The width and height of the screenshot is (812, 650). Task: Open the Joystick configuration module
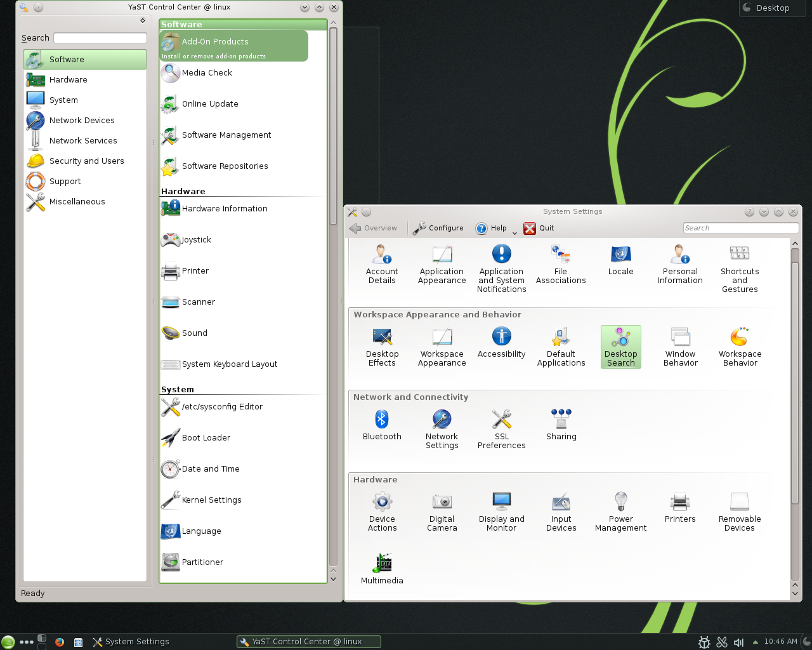click(187, 240)
